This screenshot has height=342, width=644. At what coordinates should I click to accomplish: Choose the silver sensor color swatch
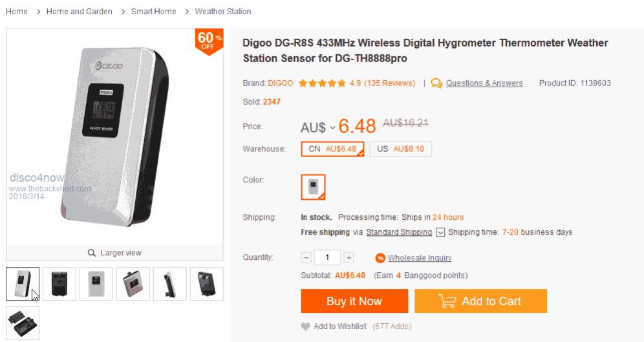[x=313, y=187]
